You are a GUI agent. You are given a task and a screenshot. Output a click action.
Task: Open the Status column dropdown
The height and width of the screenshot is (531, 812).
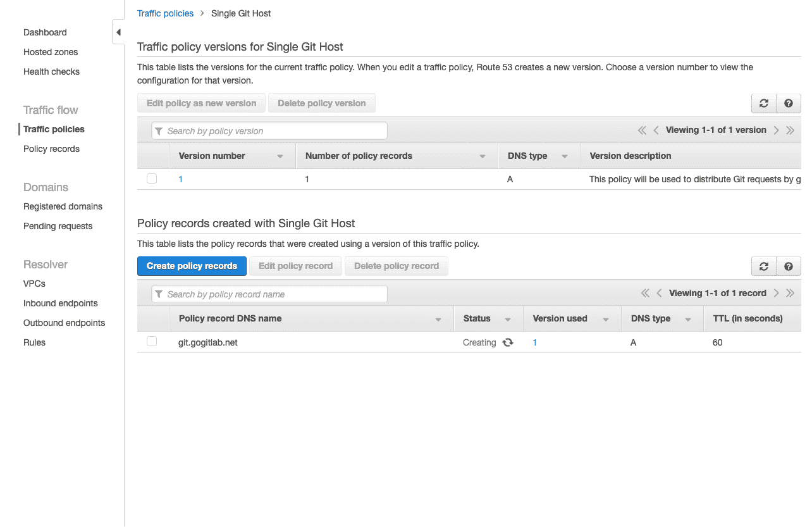pos(508,318)
